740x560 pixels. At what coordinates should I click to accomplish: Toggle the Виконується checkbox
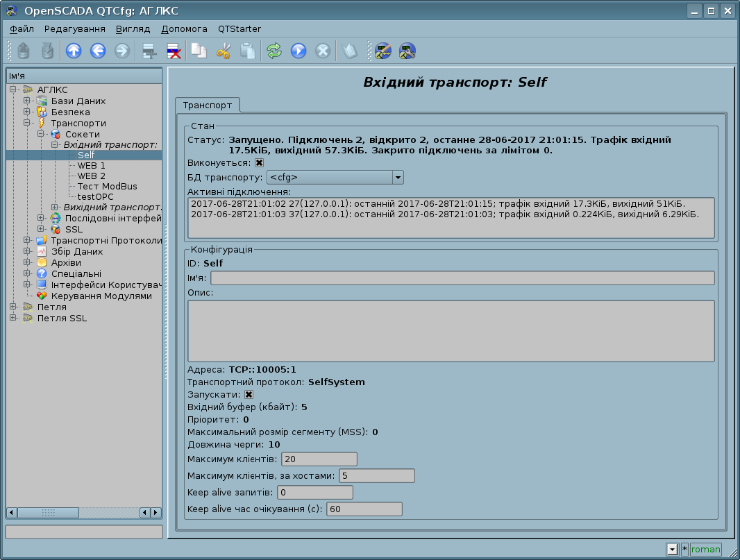259,162
